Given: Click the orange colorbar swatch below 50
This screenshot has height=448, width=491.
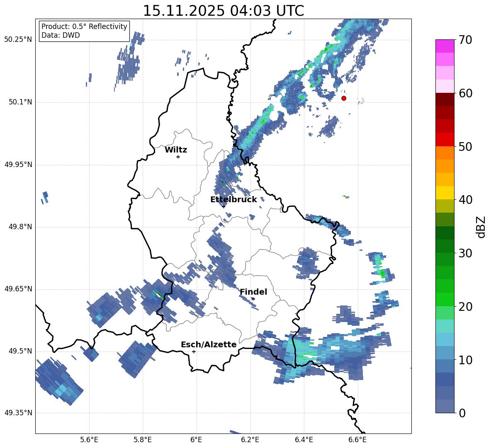Looking at the screenshot, I should [x=445, y=153].
